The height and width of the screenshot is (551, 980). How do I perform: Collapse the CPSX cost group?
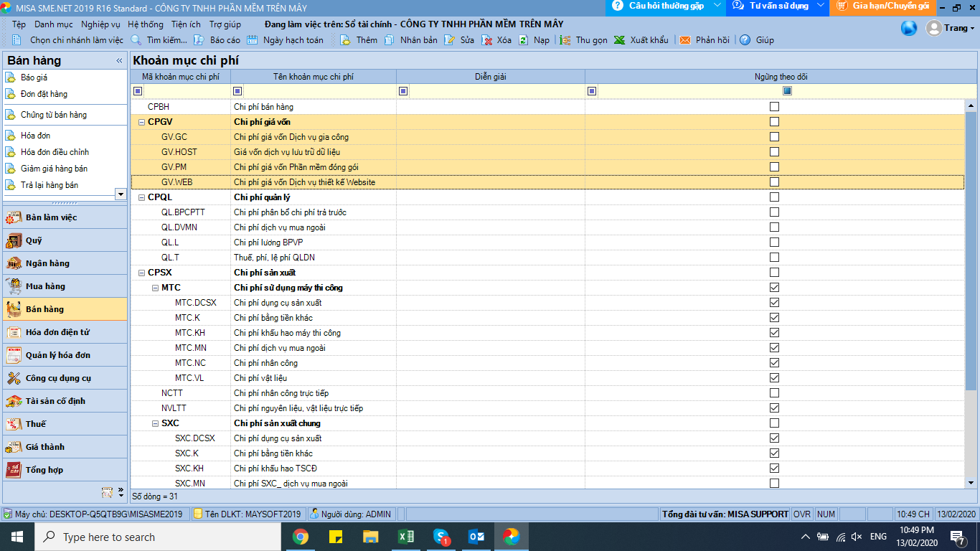141,273
